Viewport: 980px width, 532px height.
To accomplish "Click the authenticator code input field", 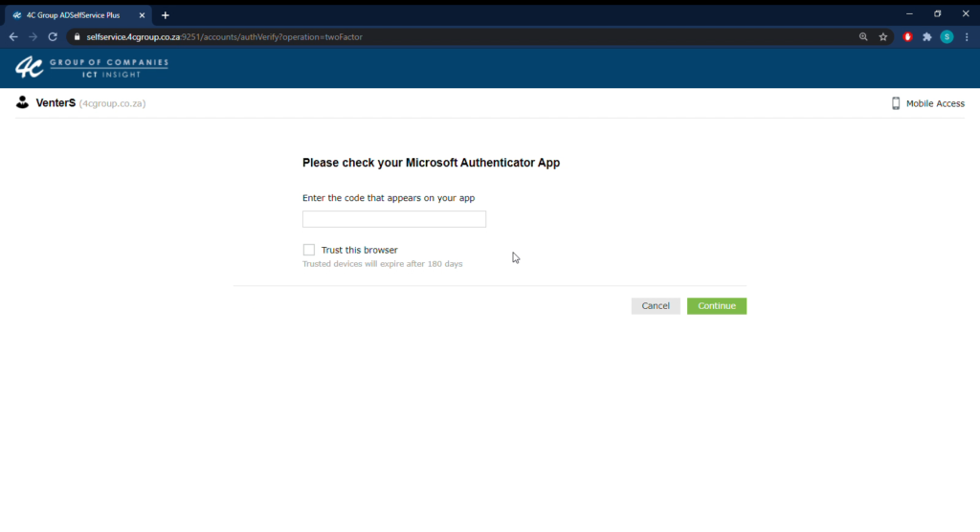I will (x=394, y=219).
